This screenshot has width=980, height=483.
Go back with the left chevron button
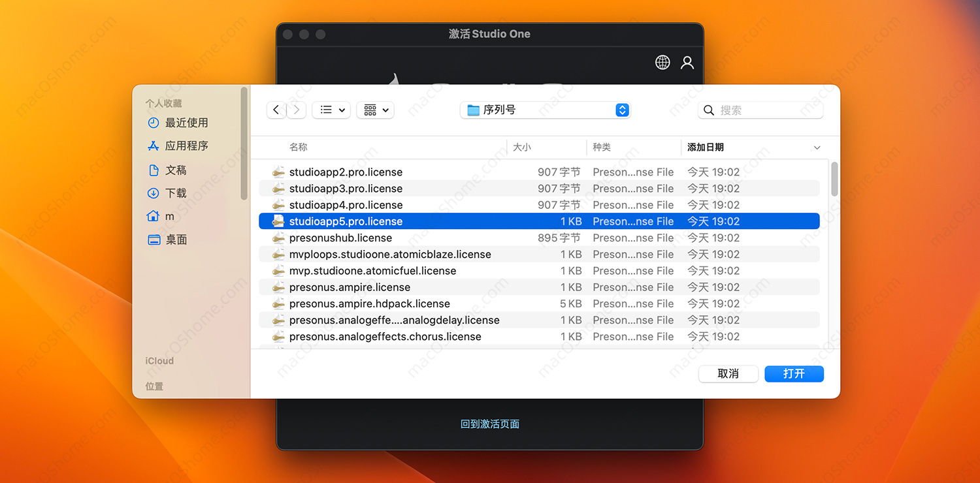pyautogui.click(x=276, y=110)
